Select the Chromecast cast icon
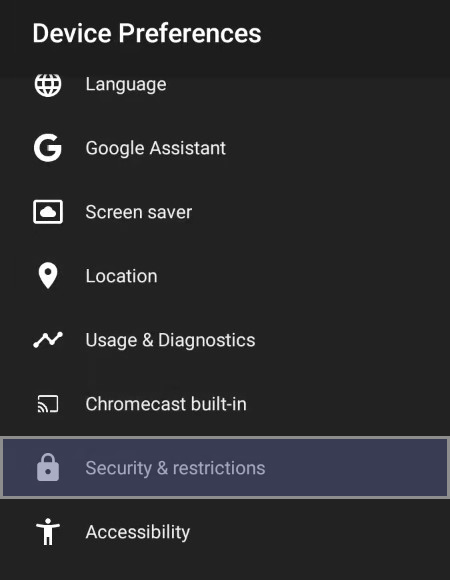Screen dimensions: 450x580 pos(48,404)
